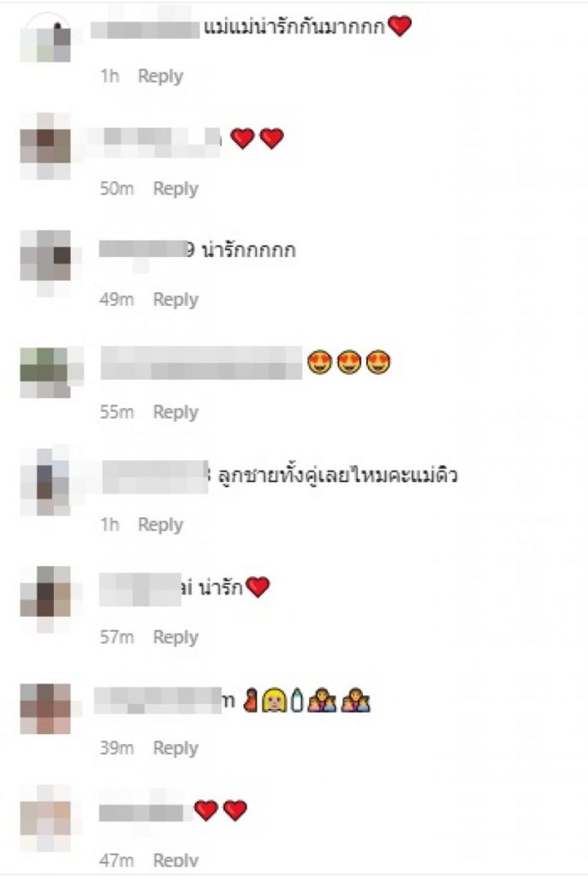
Task: Reply to the 57m น่ารัก comment
Action: pos(175,637)
